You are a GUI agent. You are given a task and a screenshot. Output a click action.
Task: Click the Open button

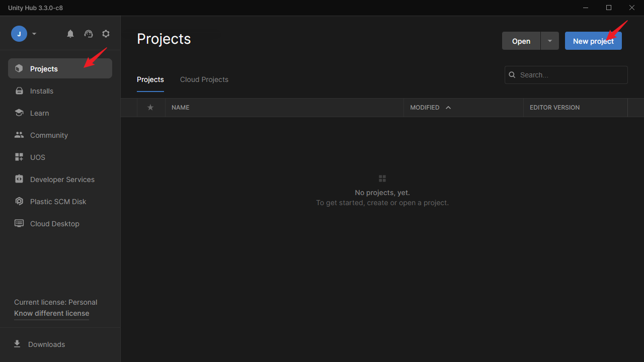pos(521,41)
